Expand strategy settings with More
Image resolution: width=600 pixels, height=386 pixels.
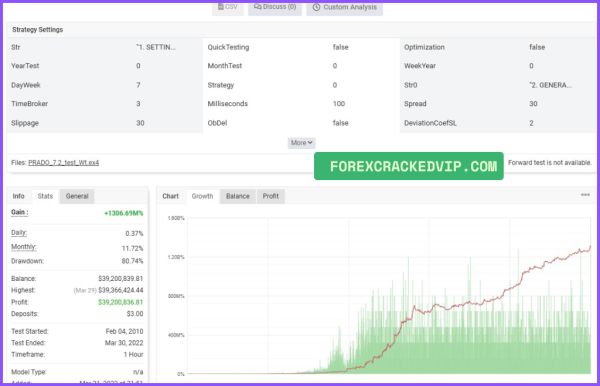pos(302,143)
